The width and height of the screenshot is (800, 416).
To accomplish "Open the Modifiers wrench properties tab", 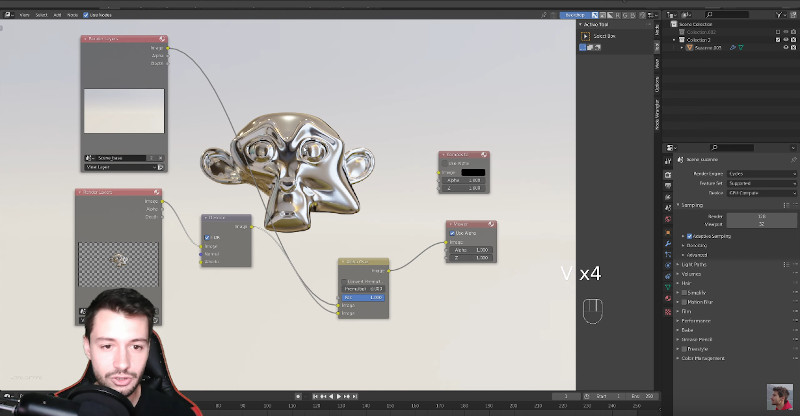I will click(x=668, y=243).
